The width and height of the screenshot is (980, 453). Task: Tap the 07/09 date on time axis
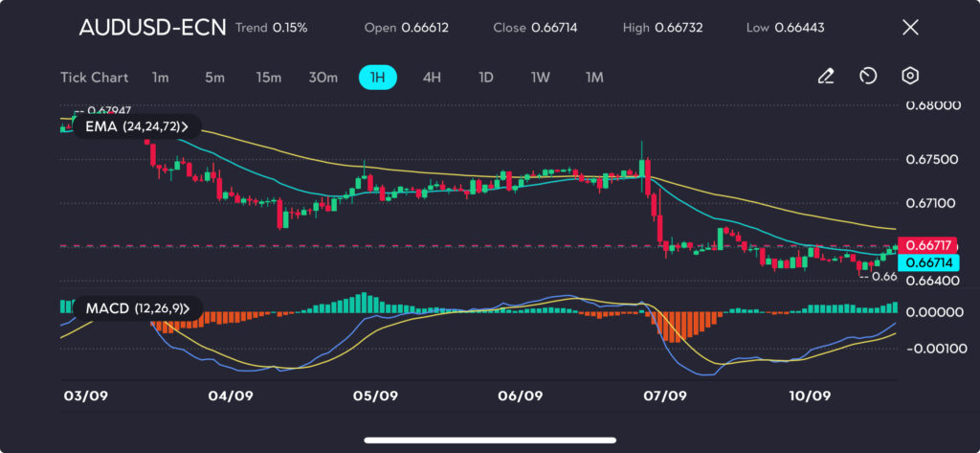coord(665,396)
